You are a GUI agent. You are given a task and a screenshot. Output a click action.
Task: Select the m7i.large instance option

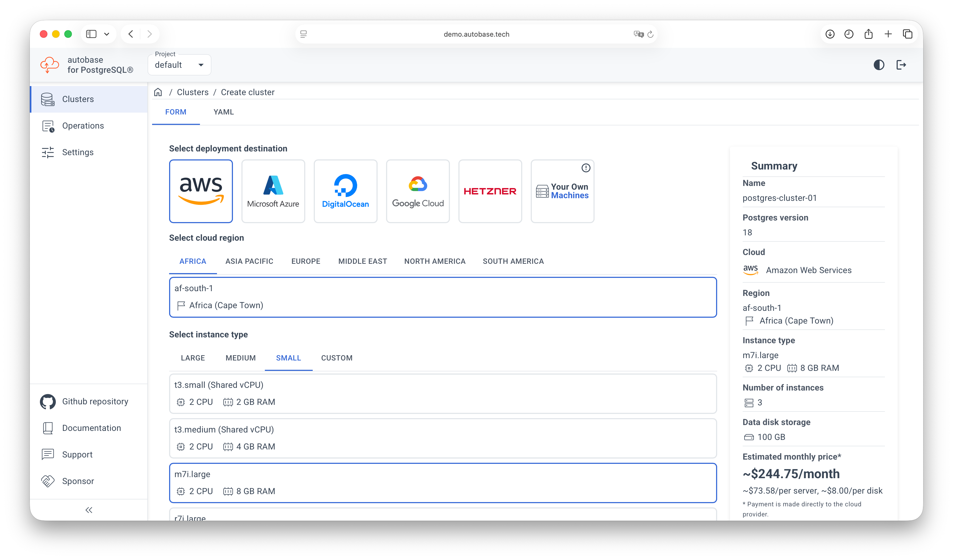442,482
